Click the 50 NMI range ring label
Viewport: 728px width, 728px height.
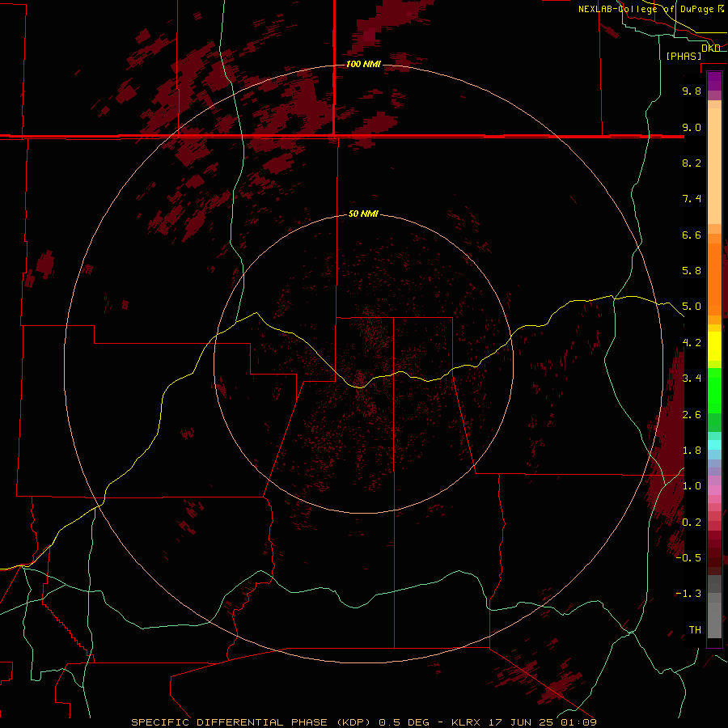[x=363, y=214]
